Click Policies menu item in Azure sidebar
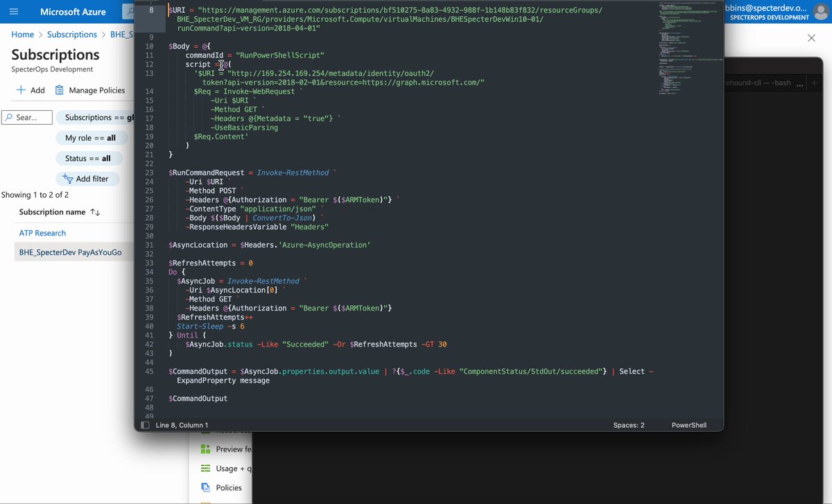The width and height of the screenshot is (832, 504). coord(229,487)
